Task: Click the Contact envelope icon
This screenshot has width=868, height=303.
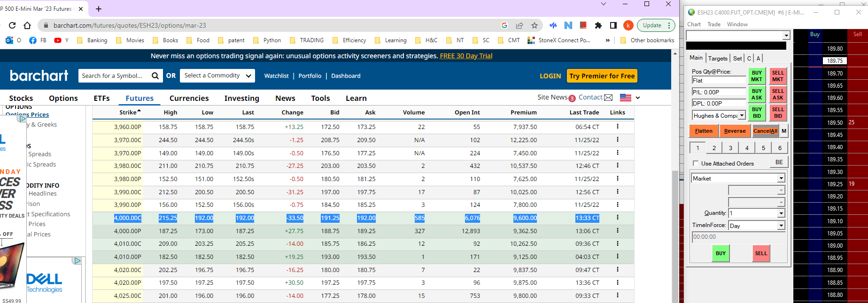Action: [608, 98]
